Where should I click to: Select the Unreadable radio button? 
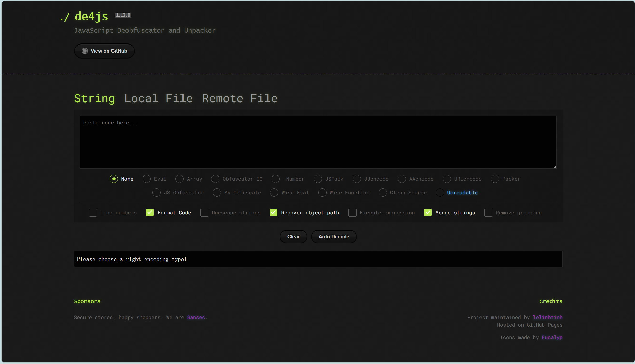coord(440,193)
